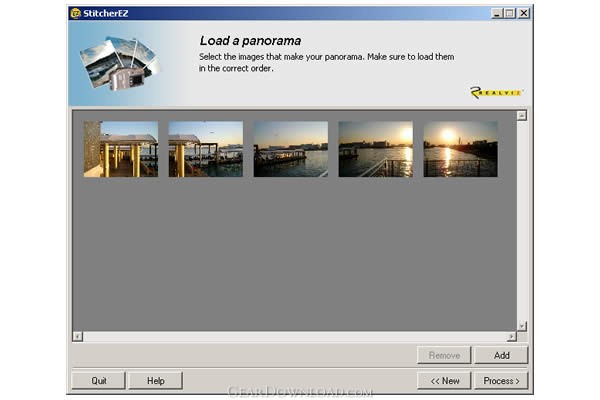
Task: Select the first thumbnail with the yellow pavilion
Action: pyautogui.click(x=121, y=149)
